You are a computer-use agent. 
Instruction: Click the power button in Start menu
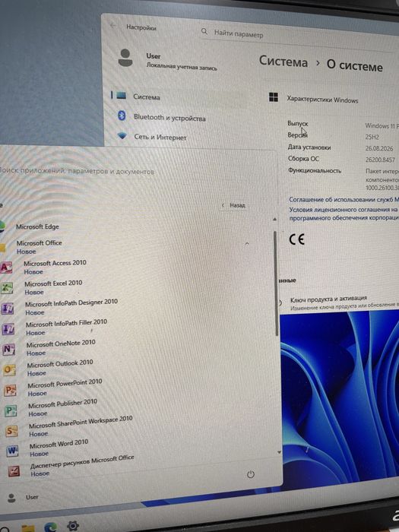250,474
